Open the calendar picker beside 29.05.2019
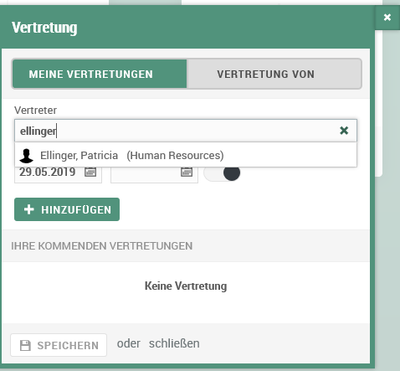 tap(90, 172)
